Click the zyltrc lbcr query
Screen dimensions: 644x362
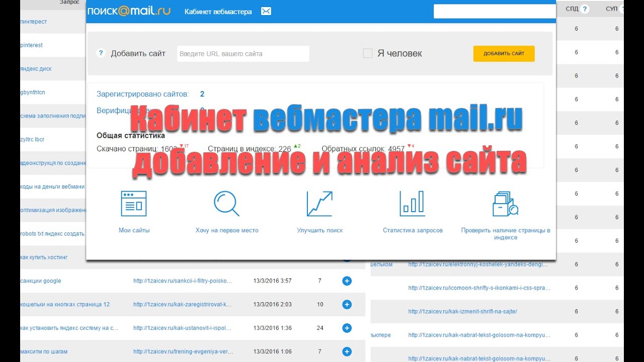[32, 139]
